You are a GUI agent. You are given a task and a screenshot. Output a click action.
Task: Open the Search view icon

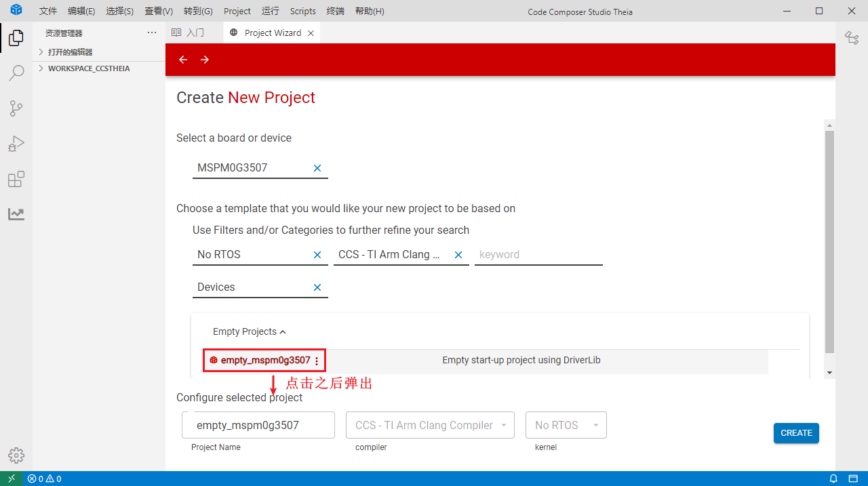pyautogui.click(x=16, y=73)
